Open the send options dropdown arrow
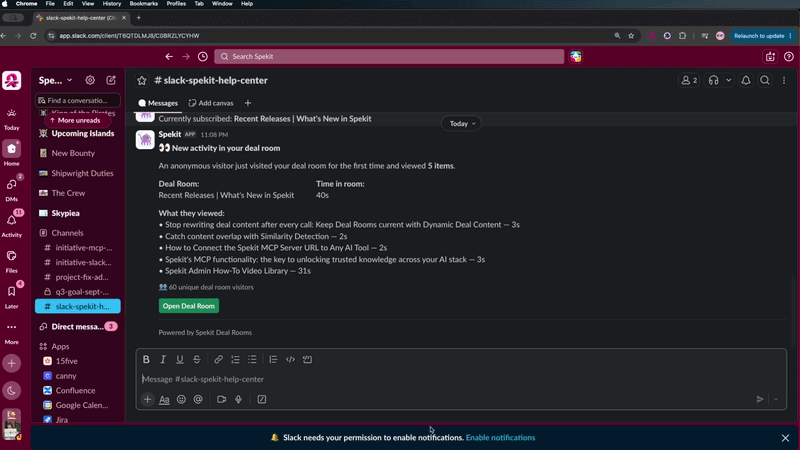800x450 pixels. (776, 399)
